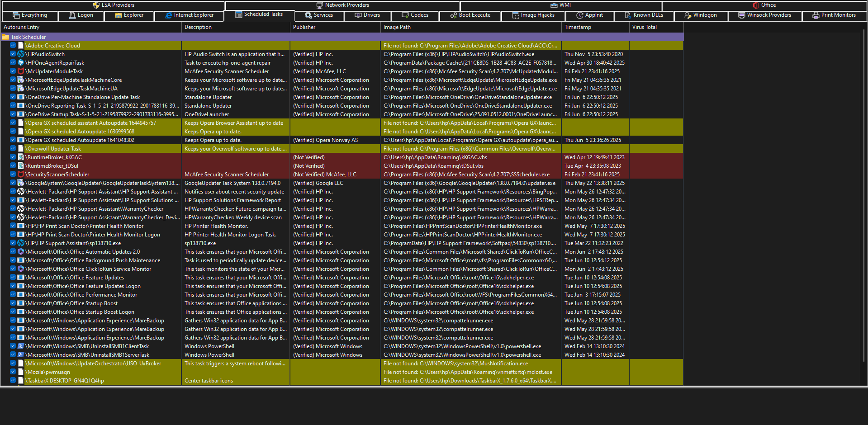Click the PowerShell icon of UninstallSMB1ClientTask

(x=21, y=346)
